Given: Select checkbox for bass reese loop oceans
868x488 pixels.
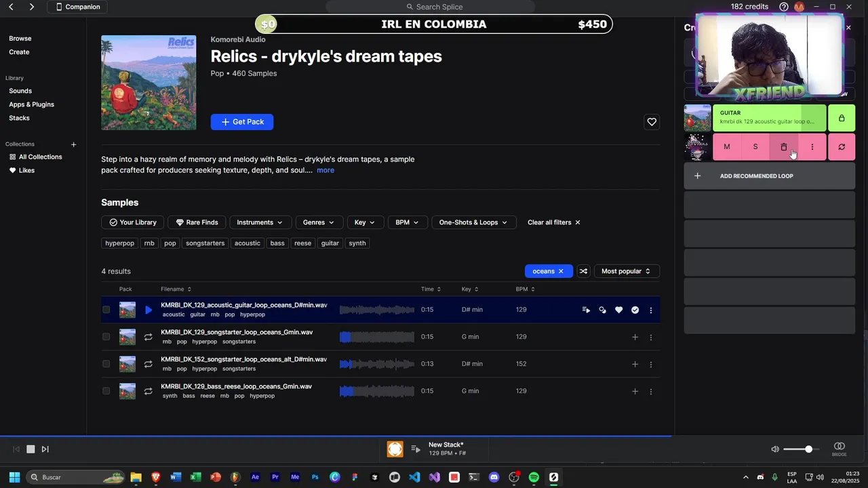Looking at the screenshot, I should 106,391.
